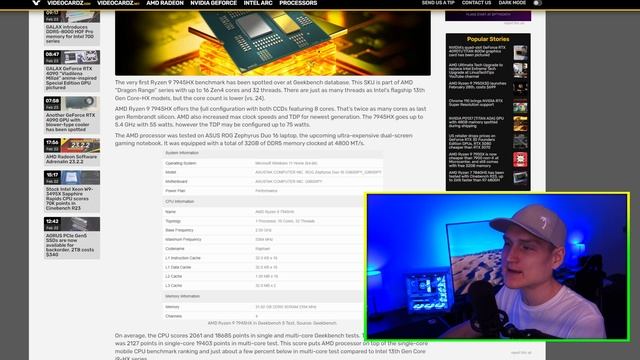Image resolution: width=640 pixels, height=360 pixels.
Task: Open Ryzen 7 7840HS Cinebench R23 story
Action: [476, 176]
